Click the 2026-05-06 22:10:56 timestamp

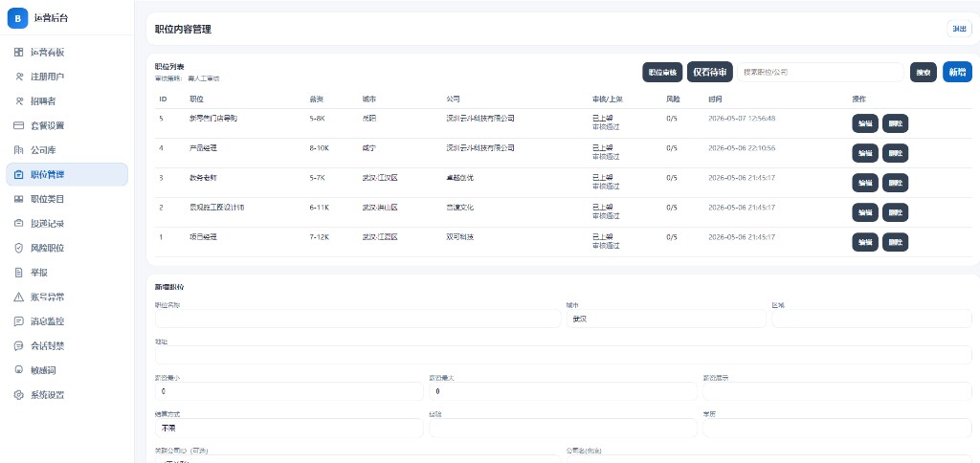pyautogui.click(x=742, y=148)
